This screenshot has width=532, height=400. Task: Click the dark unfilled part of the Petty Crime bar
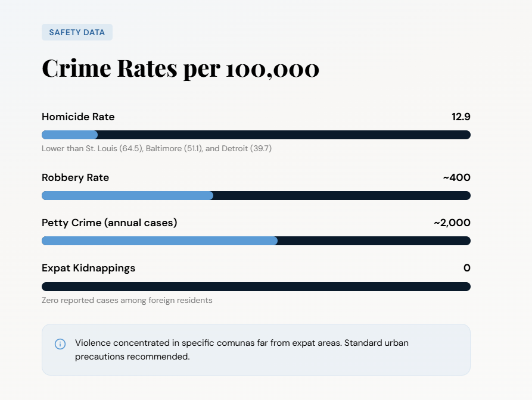pos(374,240)
